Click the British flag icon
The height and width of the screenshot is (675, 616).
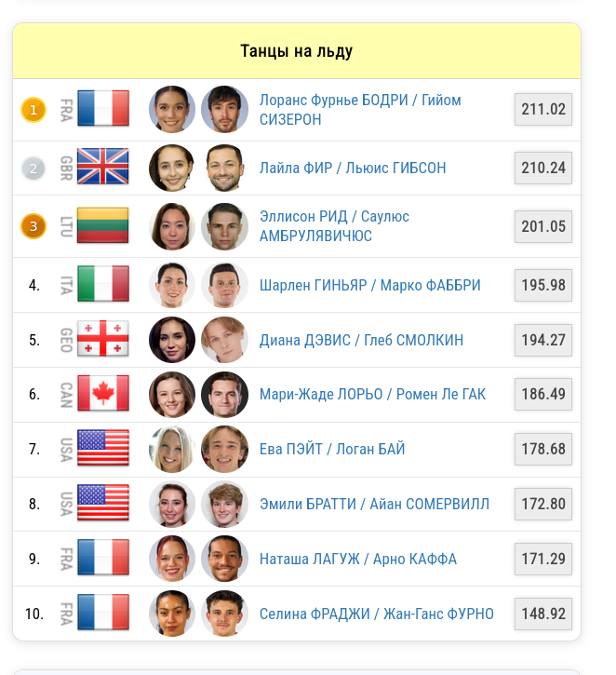(x=102, y=168)
